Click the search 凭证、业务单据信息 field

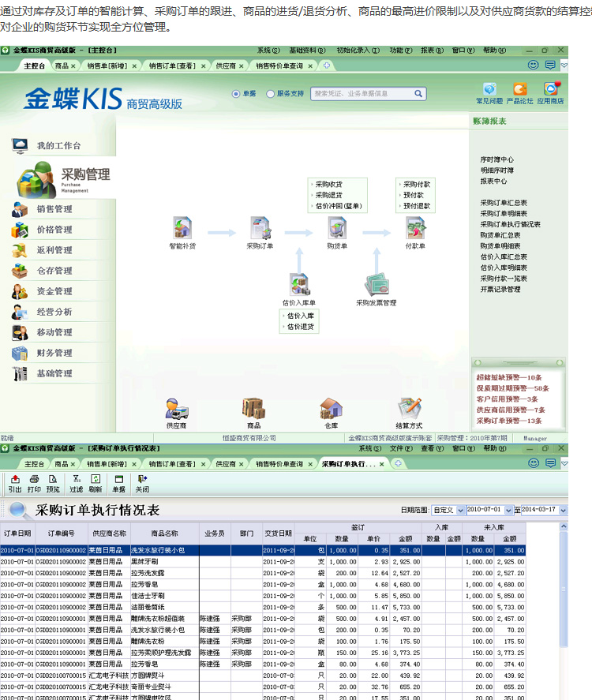click(362, 93)
